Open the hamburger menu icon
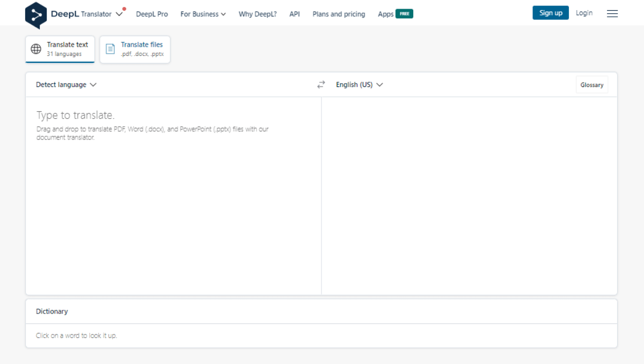This screenshot has height=364, width=644. (612, 13)
